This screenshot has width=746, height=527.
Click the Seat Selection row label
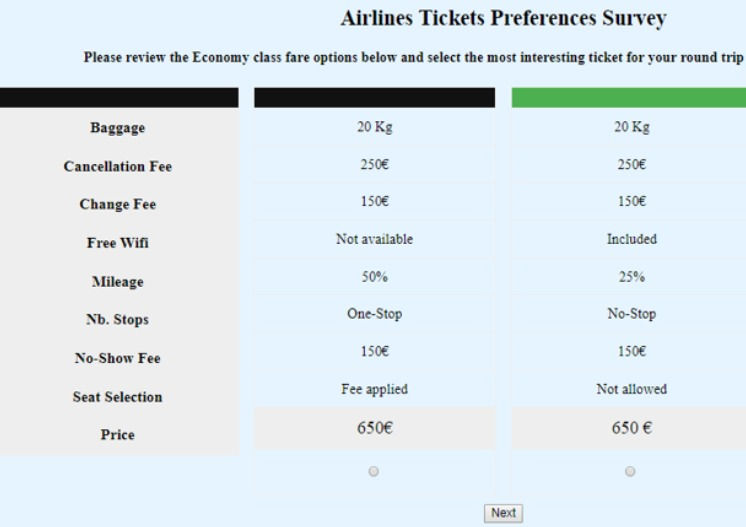(x=117, y=397)
